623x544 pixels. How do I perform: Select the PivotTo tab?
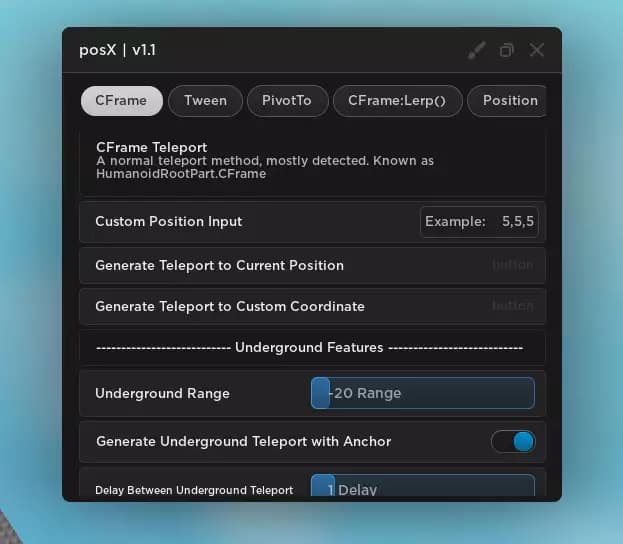(x=287, y=100)
